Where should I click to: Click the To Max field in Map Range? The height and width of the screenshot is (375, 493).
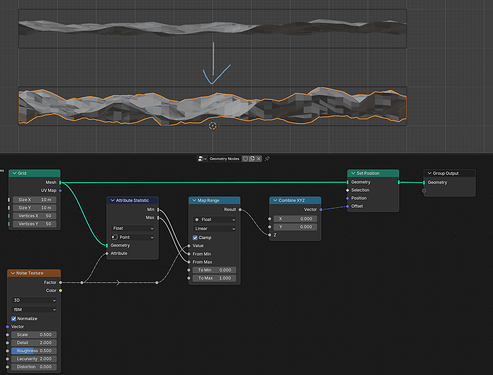pos(214,278)
